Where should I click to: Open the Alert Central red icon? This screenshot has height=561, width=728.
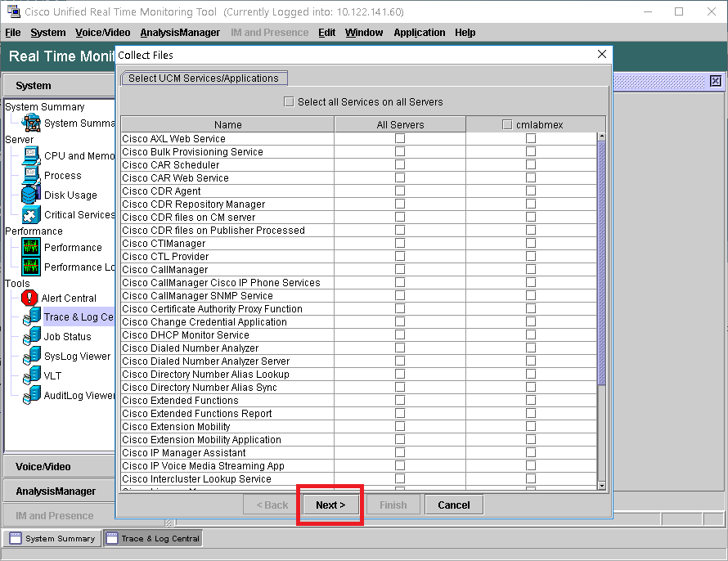pos(29,298)
